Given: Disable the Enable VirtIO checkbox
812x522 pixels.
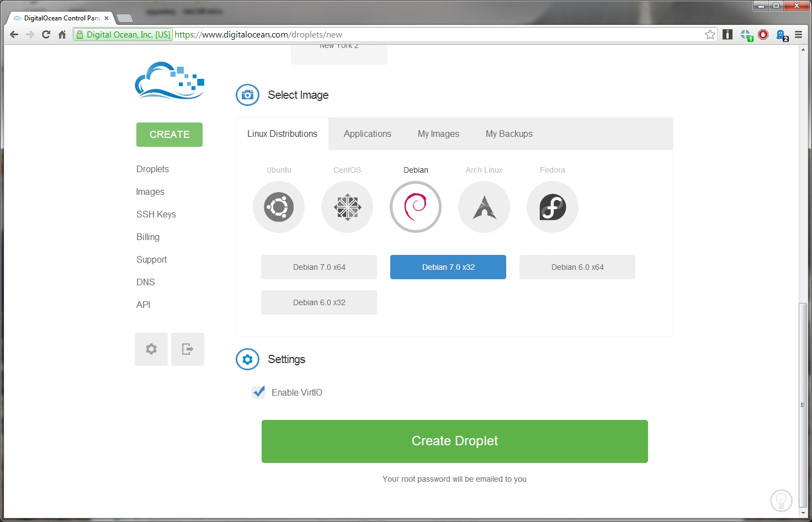Looking at the screenshot, I should 258,392.
